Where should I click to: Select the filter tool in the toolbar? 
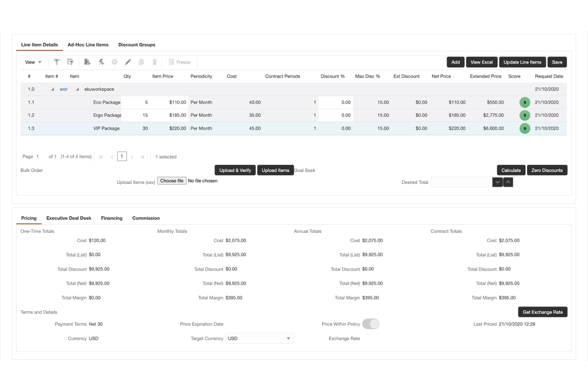(57, 62)
